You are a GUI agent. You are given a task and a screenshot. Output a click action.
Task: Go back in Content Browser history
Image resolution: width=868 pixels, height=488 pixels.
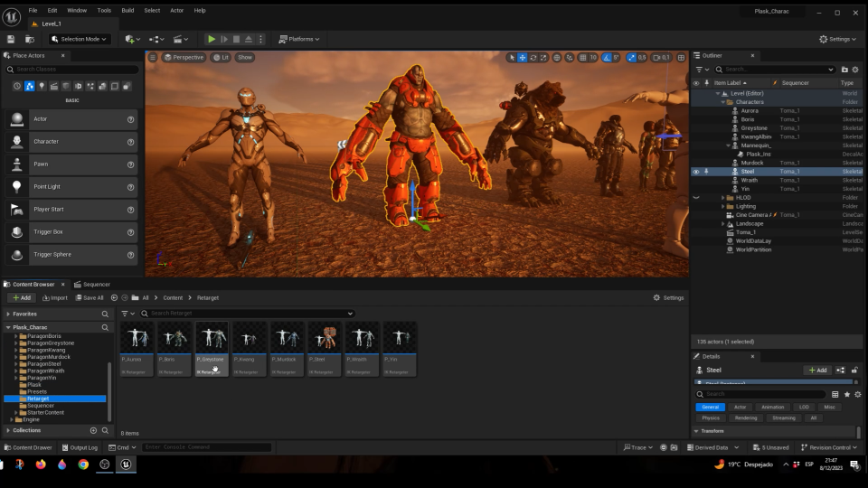click(114, 297)
